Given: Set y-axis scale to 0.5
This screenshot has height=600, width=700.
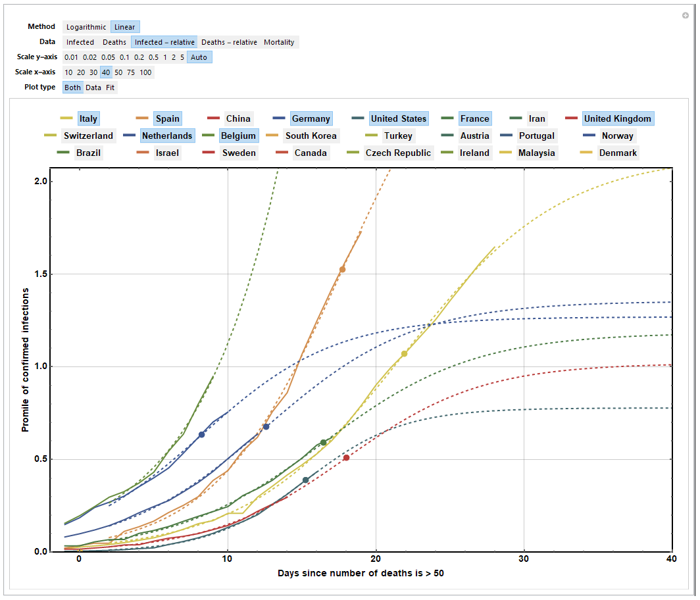Looking at the screenshot, I should point(153,58).
